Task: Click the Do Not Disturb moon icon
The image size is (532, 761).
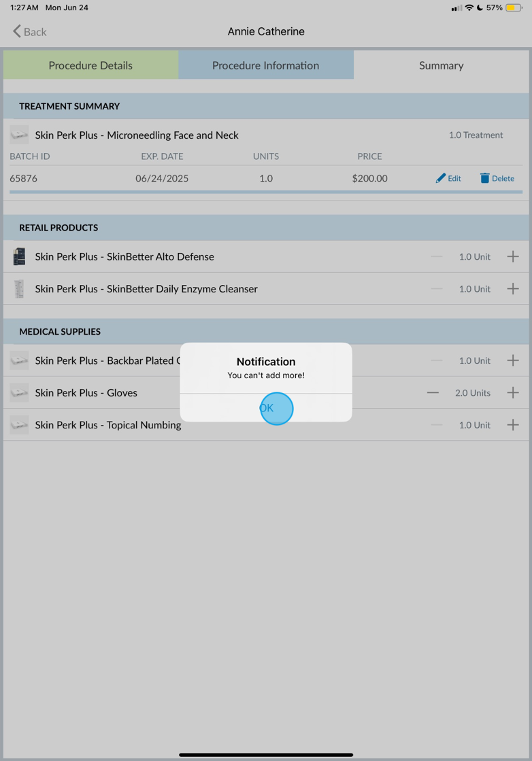Action: 480,7
